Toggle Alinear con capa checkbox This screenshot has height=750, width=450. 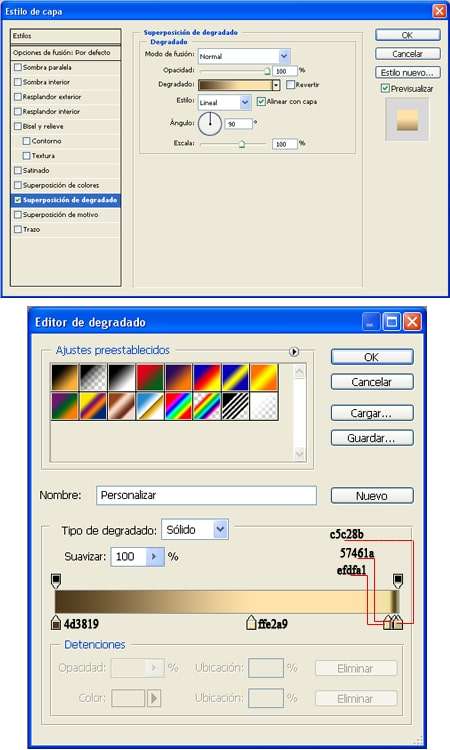(x=261, y=101)
